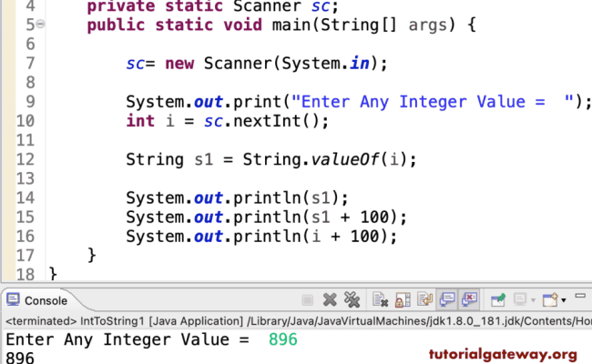Image resolution: width=592 pixels, height=364 pixels.
Task: Click the Terminate stop button in Console
Action: [308, 300]
